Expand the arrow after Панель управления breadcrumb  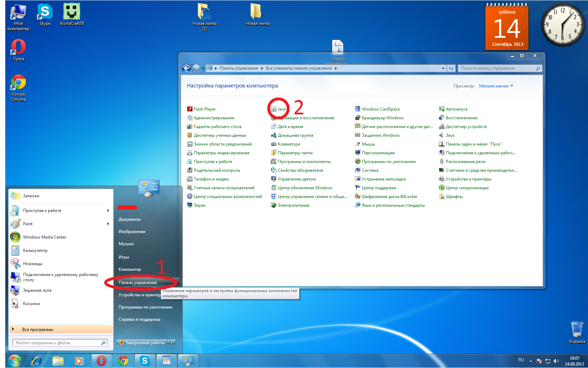coord(262,68)
